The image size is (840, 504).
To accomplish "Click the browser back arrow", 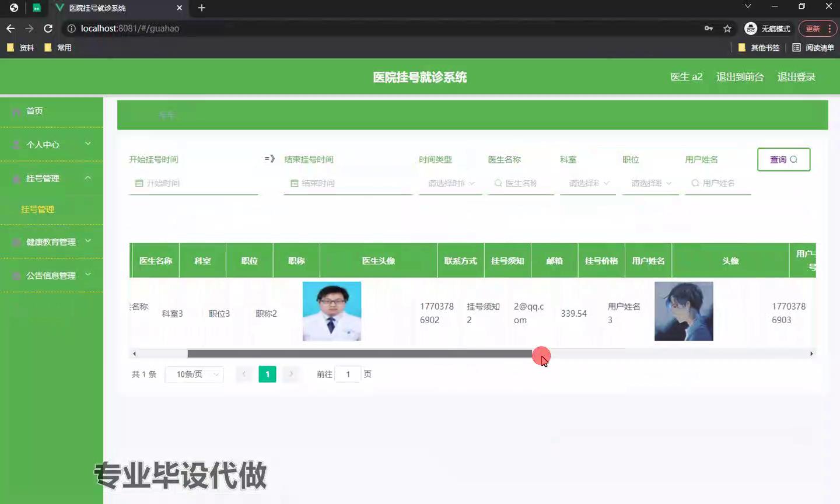I will 10,29.
